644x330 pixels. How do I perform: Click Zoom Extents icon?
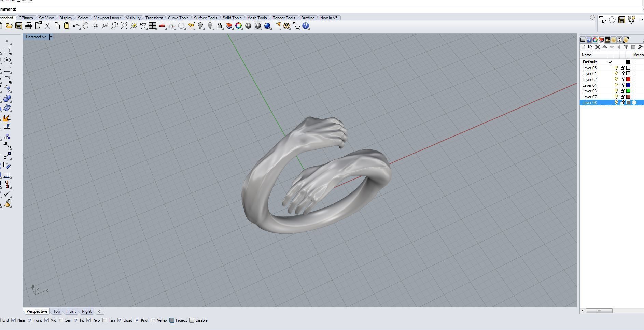[124, 26]
